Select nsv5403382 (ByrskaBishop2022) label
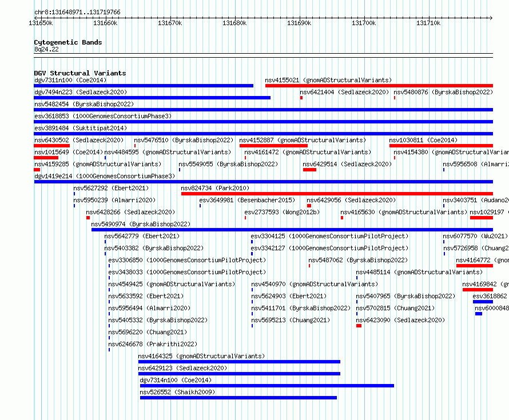 pos(154,248)
